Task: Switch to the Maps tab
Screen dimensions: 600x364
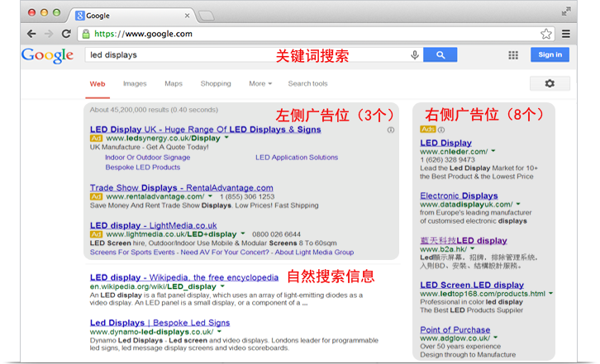Action: tap(174, 83)
